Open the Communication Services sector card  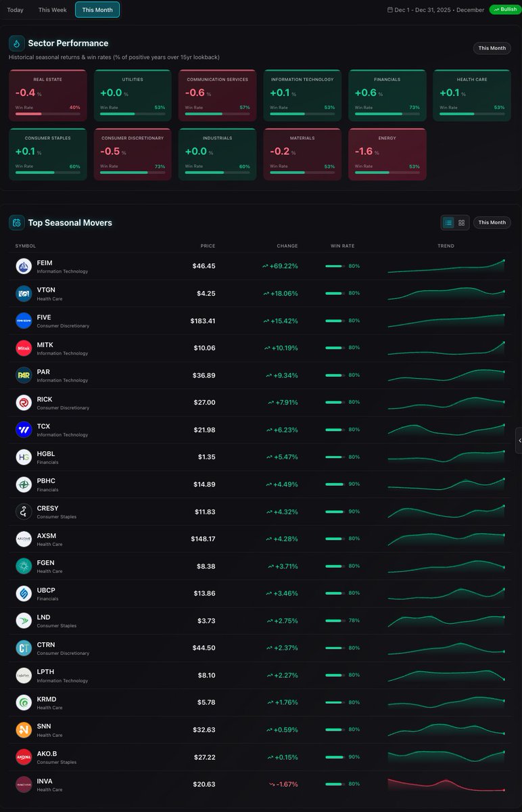[x=218, y=95]
